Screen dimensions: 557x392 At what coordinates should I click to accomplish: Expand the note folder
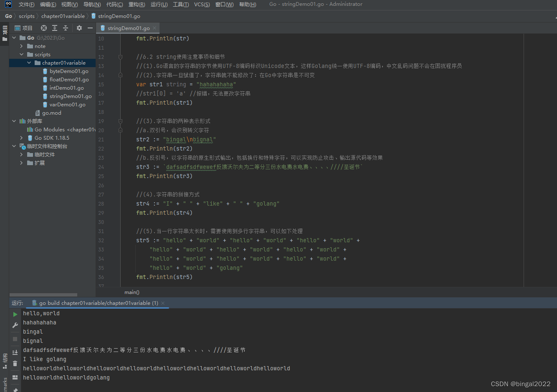(22, 46)
